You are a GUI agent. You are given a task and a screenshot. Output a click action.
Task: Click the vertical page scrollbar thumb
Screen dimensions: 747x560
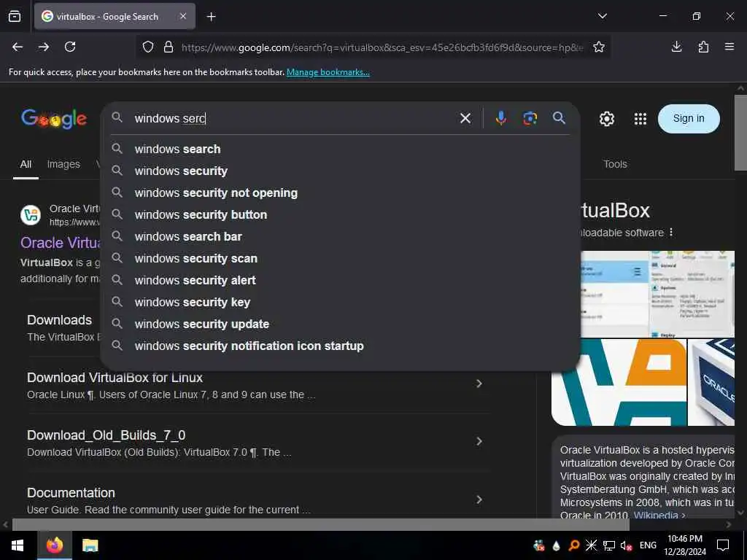(740, 133)
